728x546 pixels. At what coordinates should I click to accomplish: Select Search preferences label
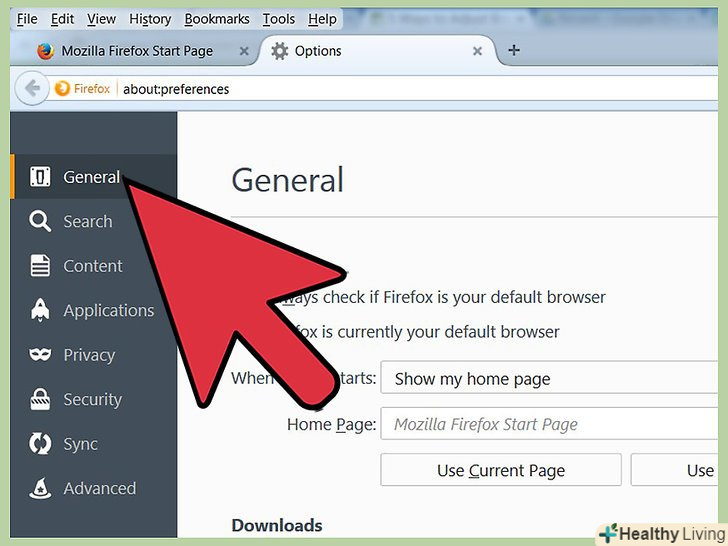(x=88, y=221)
